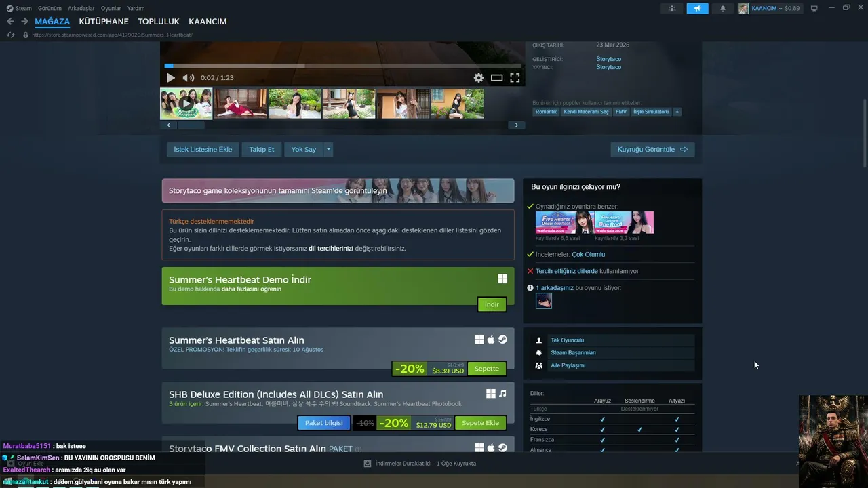
Task: Click the Apple icon in Summer's Heartbeat purchase row
Action: (x=491, y=340)
